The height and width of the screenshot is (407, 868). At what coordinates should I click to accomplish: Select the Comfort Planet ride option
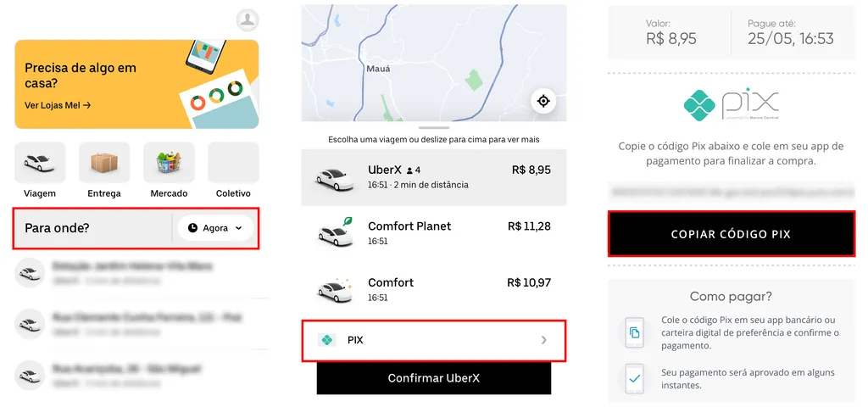[433, 232]
